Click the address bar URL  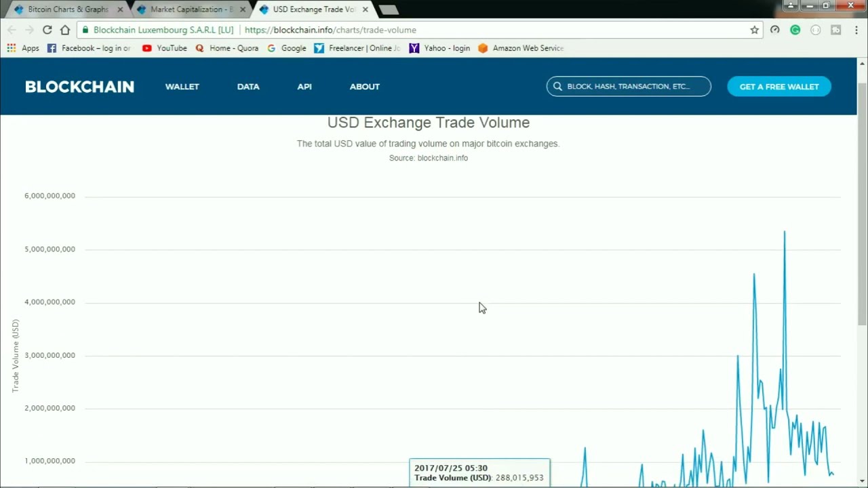point(330,30)
